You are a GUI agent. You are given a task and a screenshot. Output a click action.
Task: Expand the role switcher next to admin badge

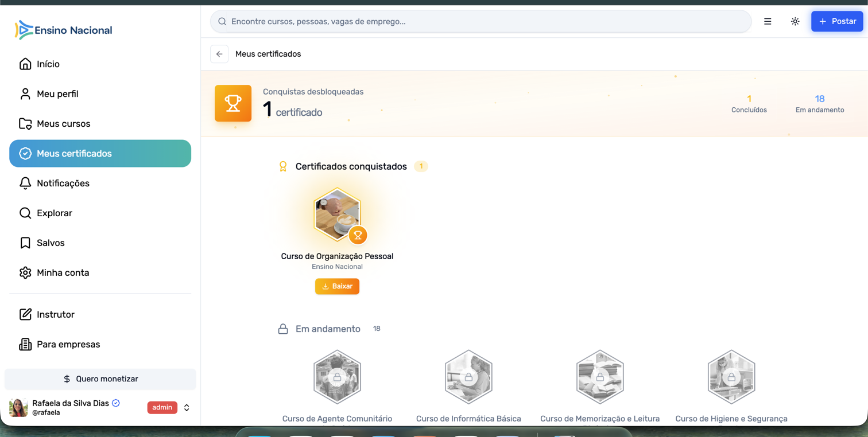click(x=186, y=408)
